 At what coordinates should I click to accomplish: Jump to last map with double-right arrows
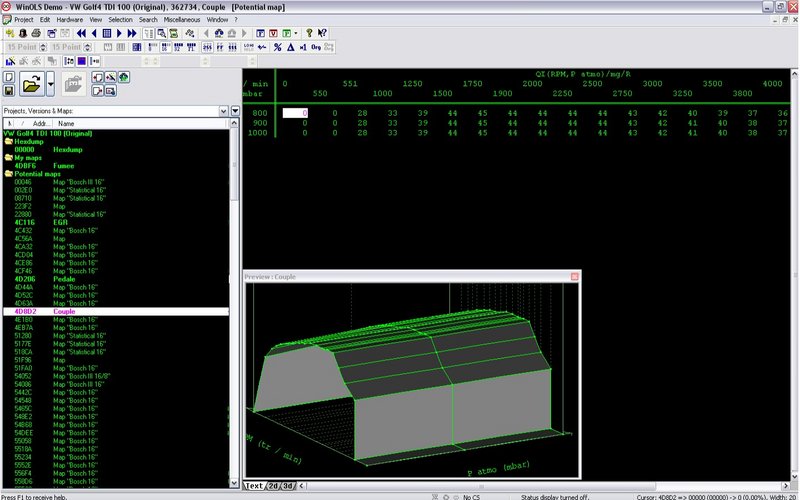[x=132, y=33]
